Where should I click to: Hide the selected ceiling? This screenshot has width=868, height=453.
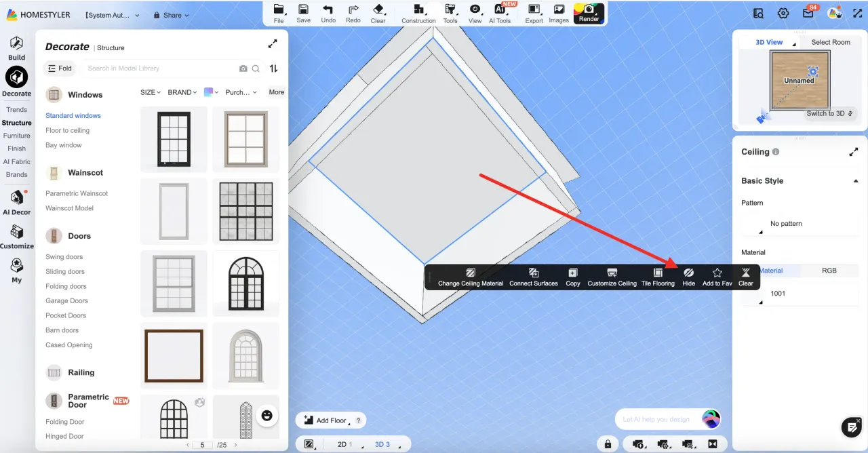coord(688,273)
